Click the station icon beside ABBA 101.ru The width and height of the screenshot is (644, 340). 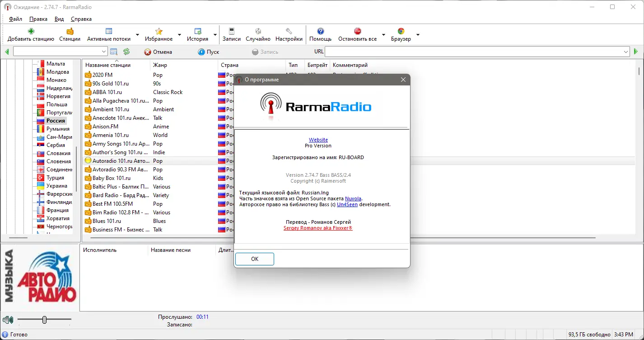click(x=88, y=92)
